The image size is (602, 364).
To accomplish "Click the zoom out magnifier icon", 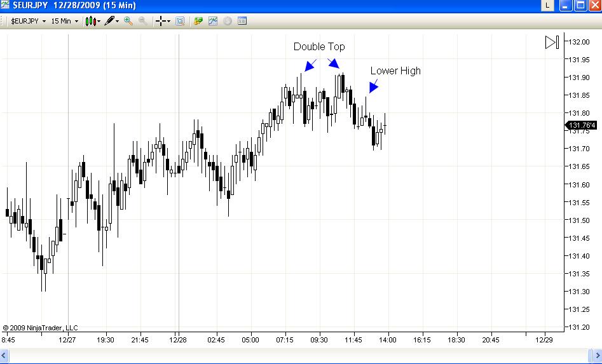I will tap(142, 21).
